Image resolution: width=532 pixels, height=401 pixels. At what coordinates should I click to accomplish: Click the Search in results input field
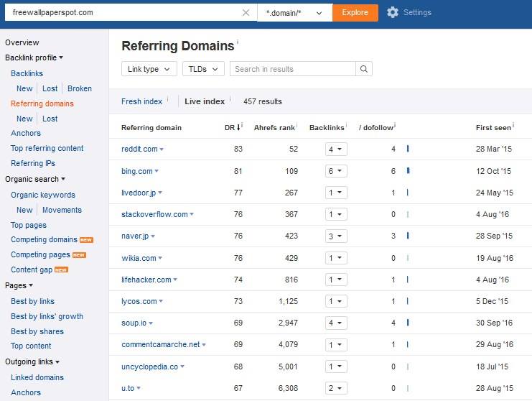click(293, 69)
